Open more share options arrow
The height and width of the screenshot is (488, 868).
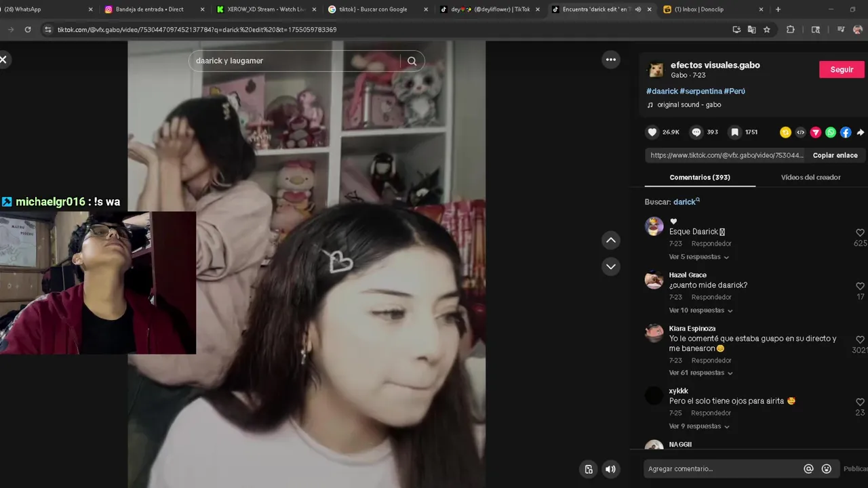point(861,132)
